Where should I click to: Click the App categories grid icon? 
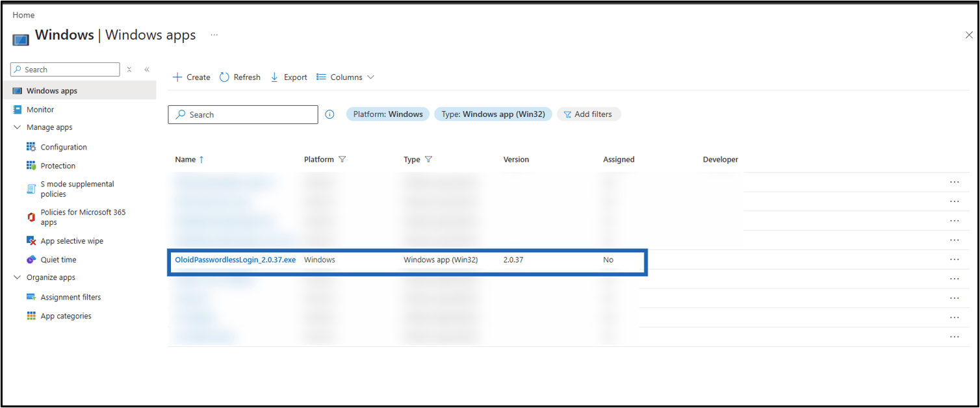[31, 316]
